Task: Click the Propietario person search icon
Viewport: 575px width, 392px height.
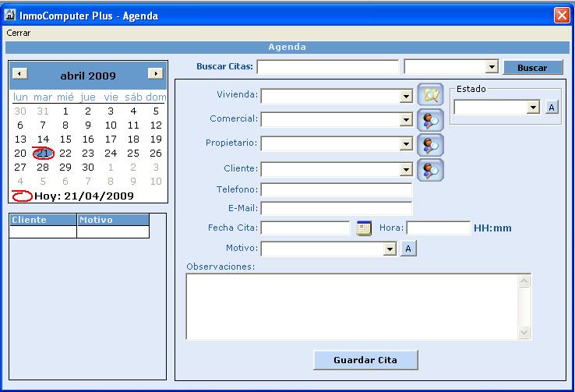Action: pyautogui.click(x=431, y=145)
